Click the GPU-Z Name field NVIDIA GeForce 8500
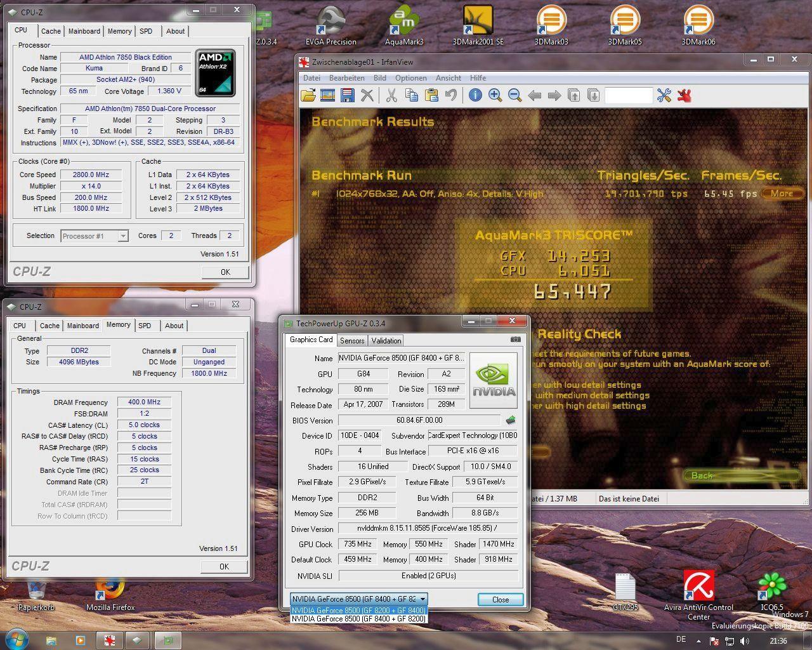812x650 pixels. [x=402, y=358]
